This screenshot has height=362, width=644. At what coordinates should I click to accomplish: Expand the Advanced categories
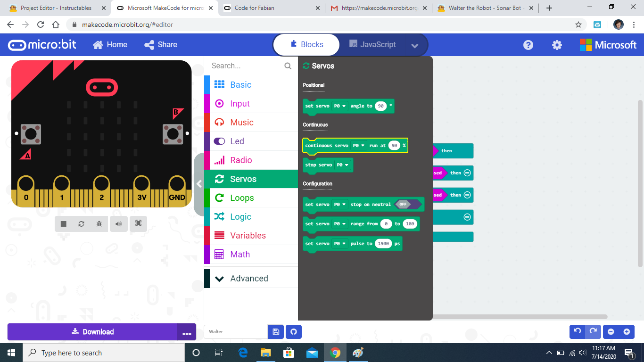coord(251,279)
